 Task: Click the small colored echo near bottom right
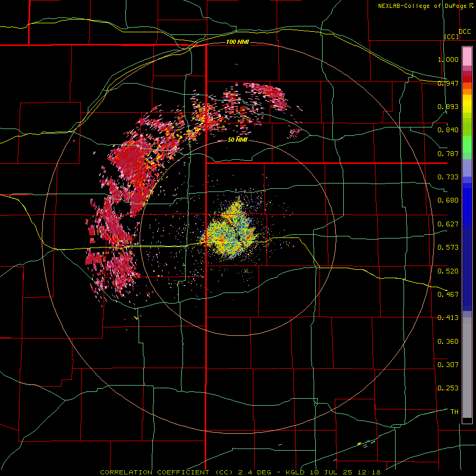(367, 443)
